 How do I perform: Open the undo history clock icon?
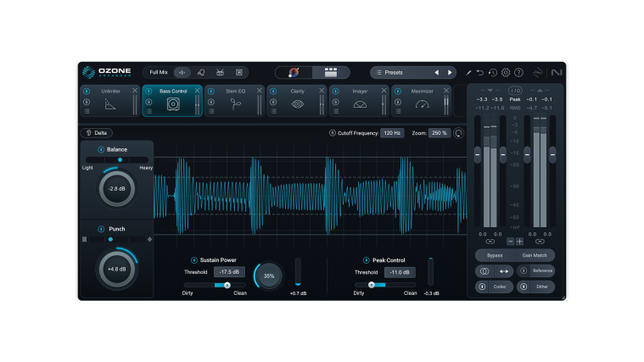(x=493, y=73)
